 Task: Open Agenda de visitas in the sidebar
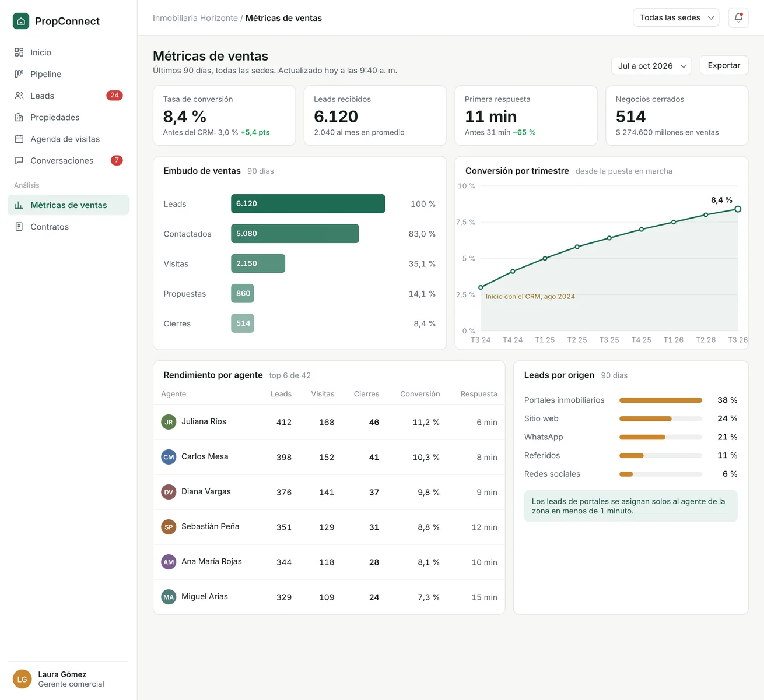68,139
